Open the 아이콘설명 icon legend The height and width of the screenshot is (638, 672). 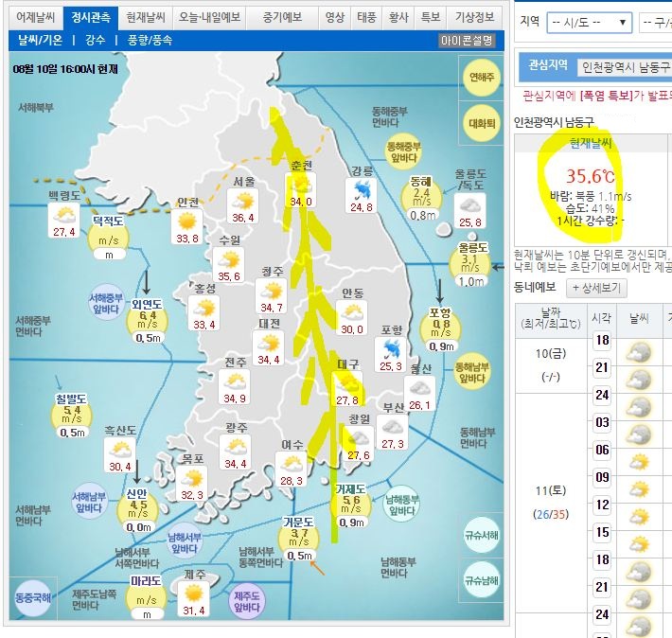[468, 41]
